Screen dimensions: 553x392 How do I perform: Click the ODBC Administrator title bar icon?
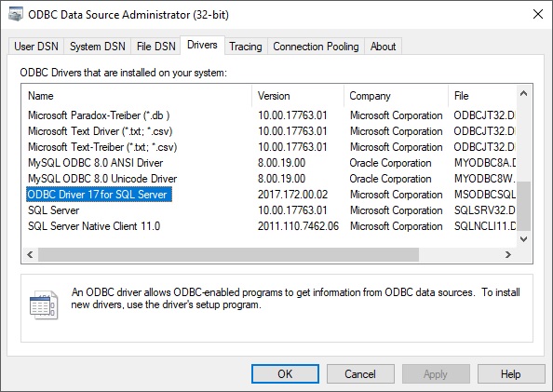click(15, 15)
